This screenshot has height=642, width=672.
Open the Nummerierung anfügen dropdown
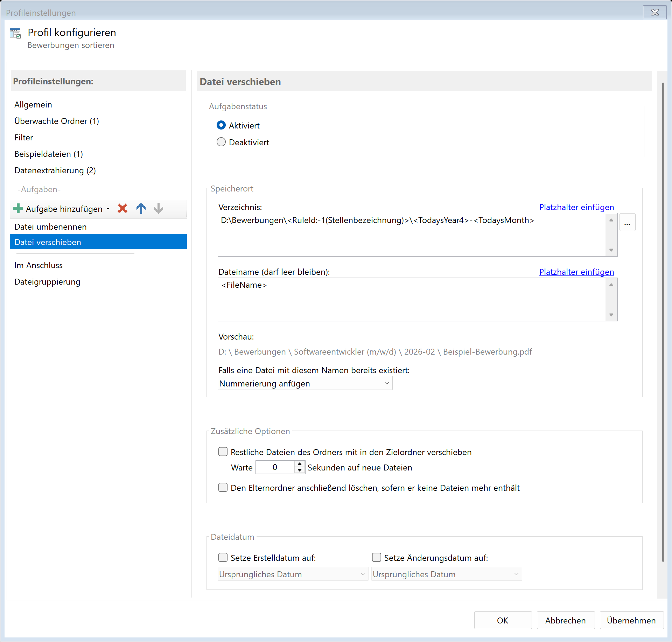(x=305, y=384)
